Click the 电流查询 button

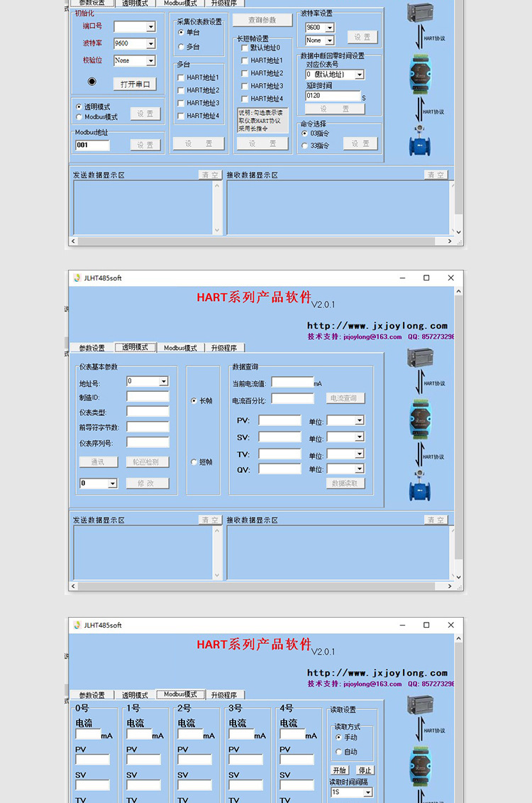[x=345, y=398]
